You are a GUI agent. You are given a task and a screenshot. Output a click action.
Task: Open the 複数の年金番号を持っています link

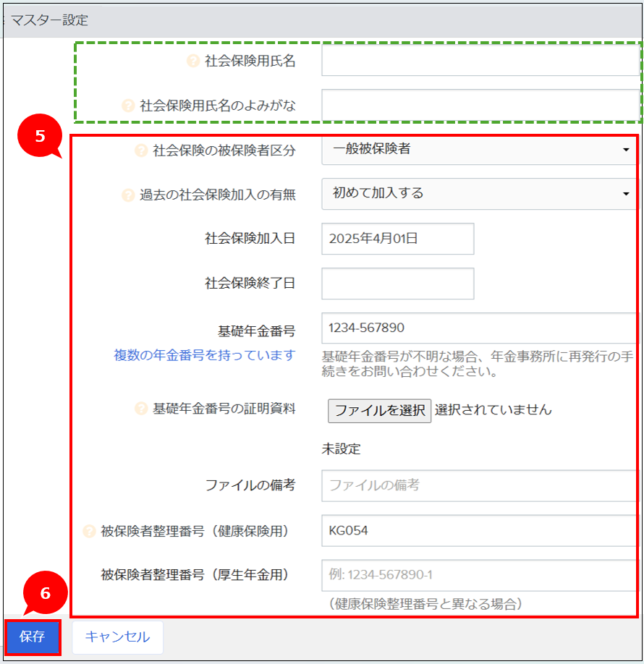[x=204, y=355]
